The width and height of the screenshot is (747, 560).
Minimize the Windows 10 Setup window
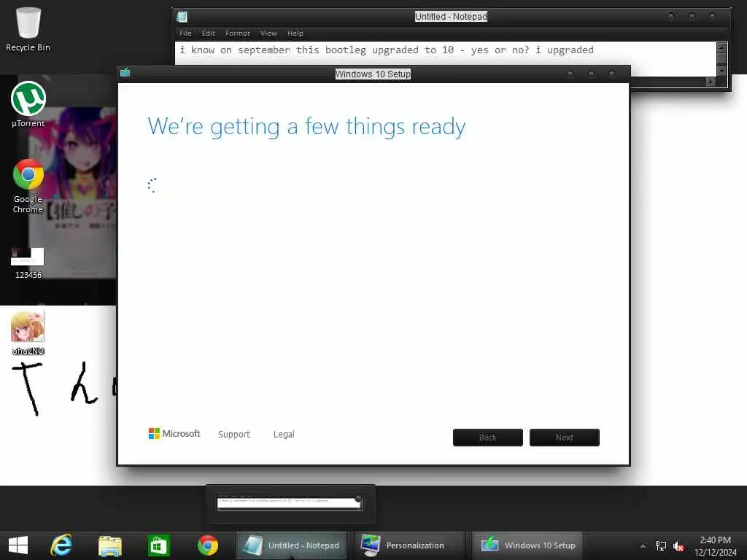pos(570,74)
